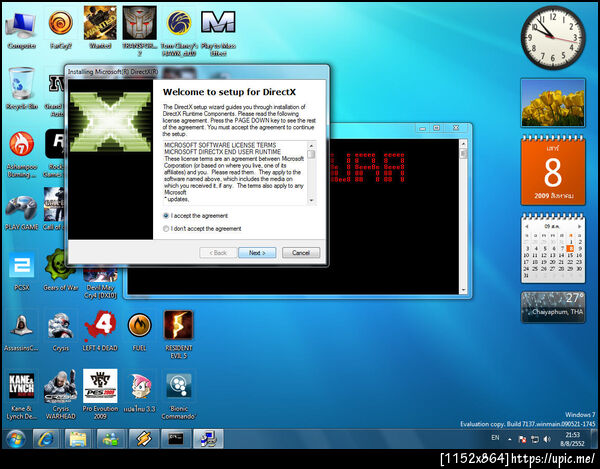Image resolution: width=600 pixels, height=469 pixels.
Task: Select the Kane & Lynch desktop icon
Action: point(21,395)
